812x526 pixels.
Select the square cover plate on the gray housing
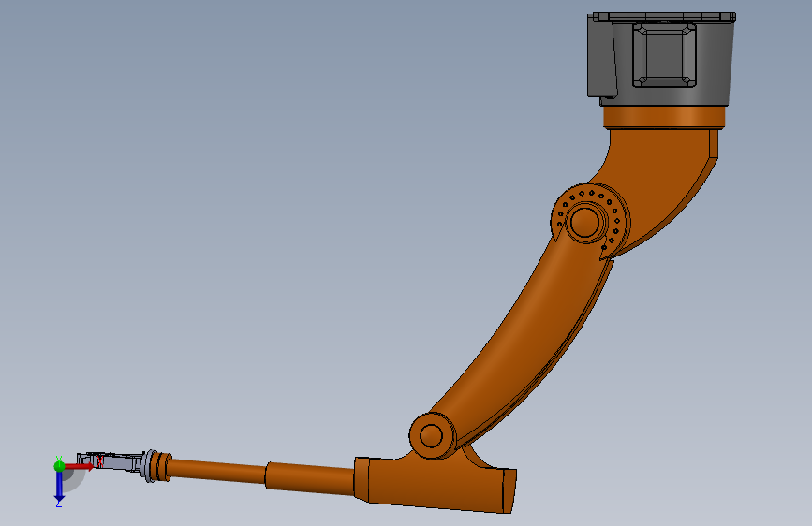click(x=664, y=55)
